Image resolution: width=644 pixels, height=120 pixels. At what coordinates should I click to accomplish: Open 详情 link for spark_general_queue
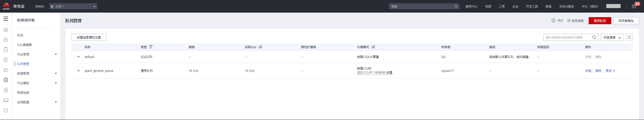588,71
